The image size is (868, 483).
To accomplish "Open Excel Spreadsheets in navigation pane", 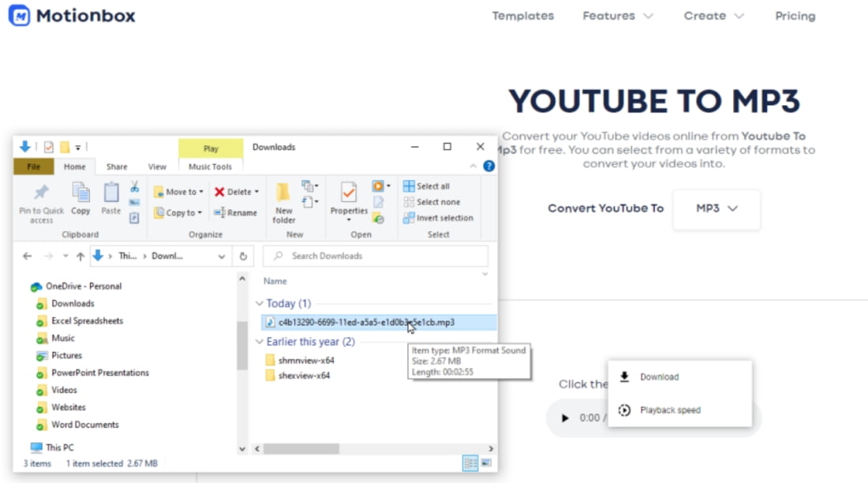I will click(87, 320).
